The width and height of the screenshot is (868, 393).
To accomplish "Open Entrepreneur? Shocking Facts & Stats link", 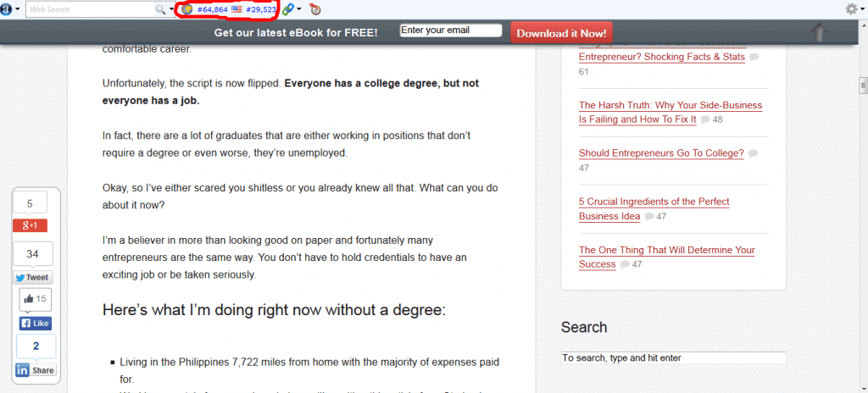I will coord(662,57).
